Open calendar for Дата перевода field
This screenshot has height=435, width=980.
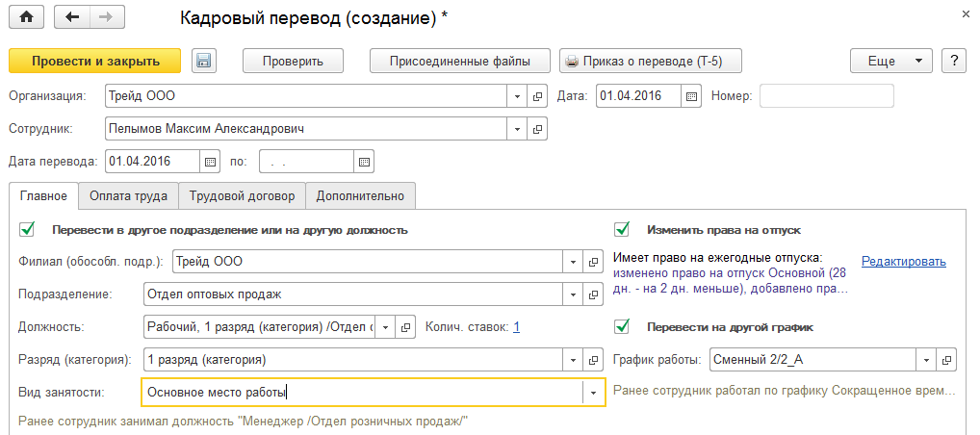point(209,161)
